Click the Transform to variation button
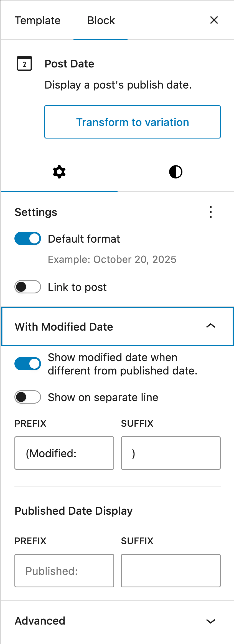Screen dimensions: 234x644 [132, 122]
